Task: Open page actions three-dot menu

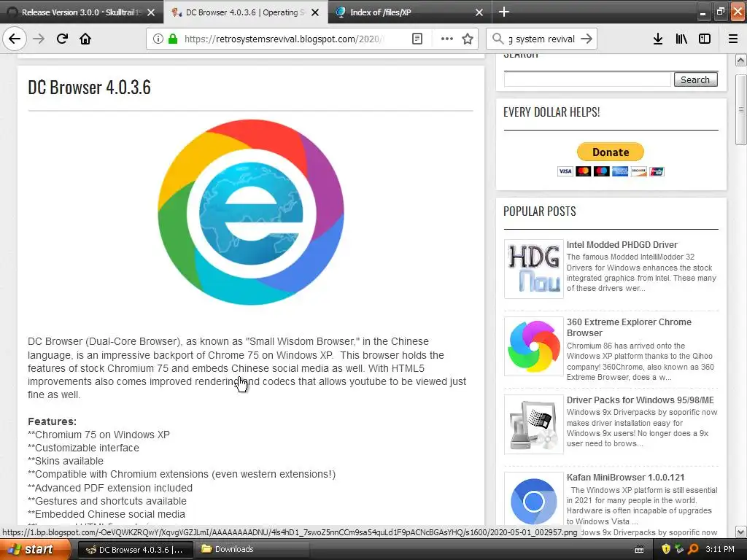Action: [x=447, y=39]
